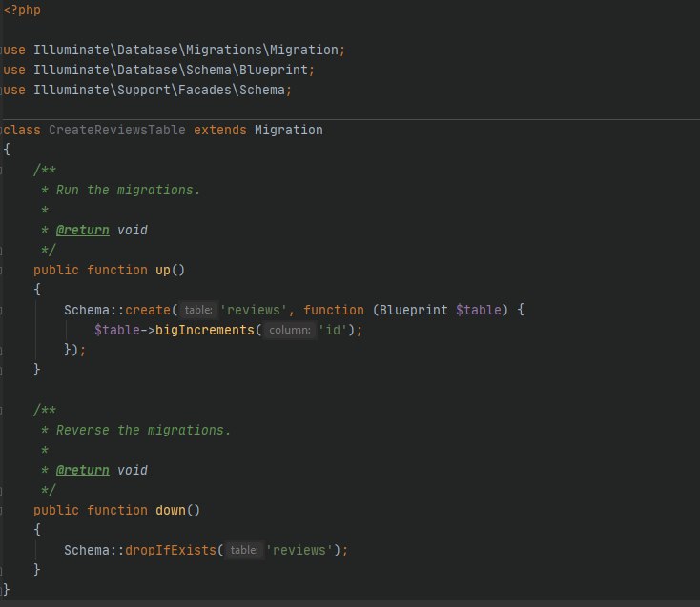Click $table parameter after Blueprint
This screenshot has height=607, width=700.
coord(479,310)
